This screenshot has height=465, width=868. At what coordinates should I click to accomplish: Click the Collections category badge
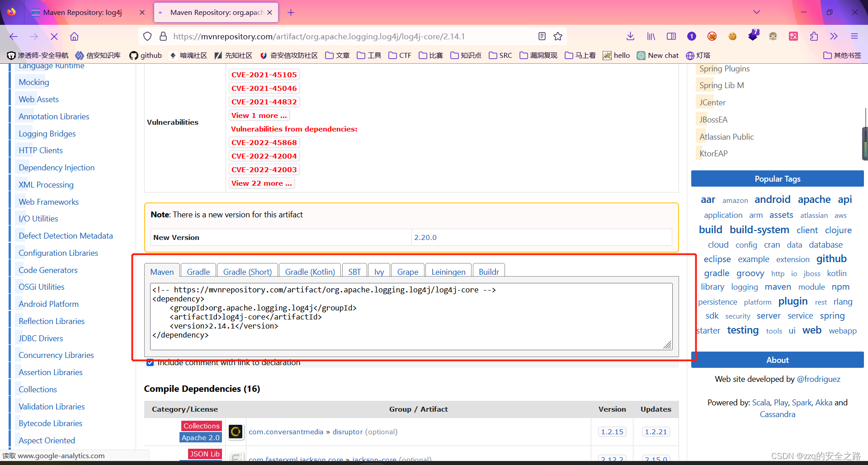pyautogui.click(x=202, y=426)
